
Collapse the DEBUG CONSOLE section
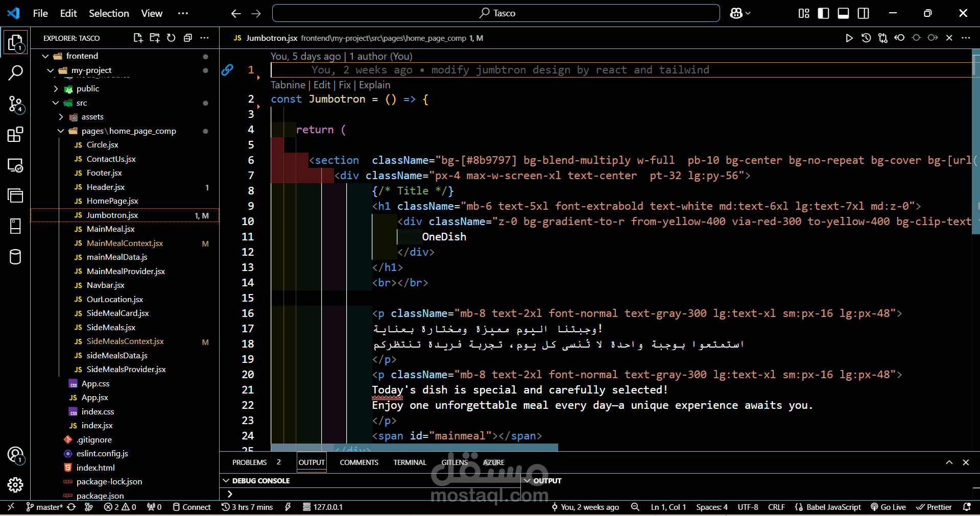(x=227, y=481)
